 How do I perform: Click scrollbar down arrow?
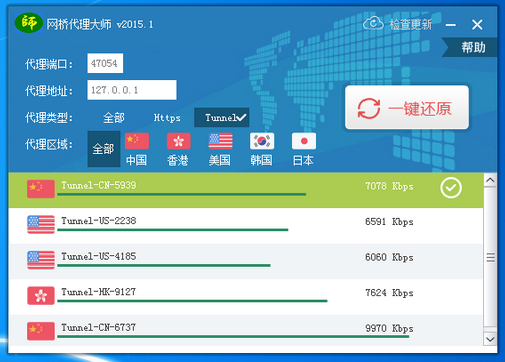(x=490, y=339)
